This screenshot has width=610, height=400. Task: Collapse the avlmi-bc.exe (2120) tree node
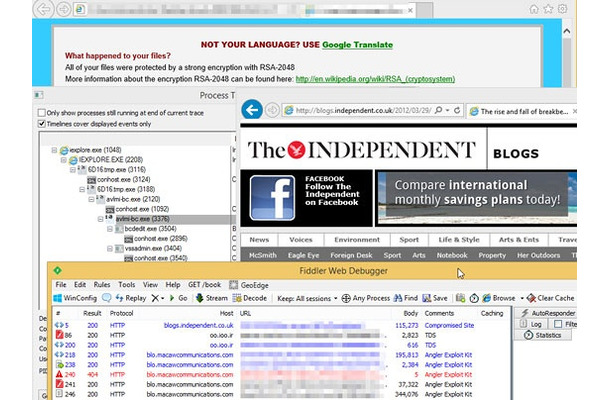click(91, 199)
